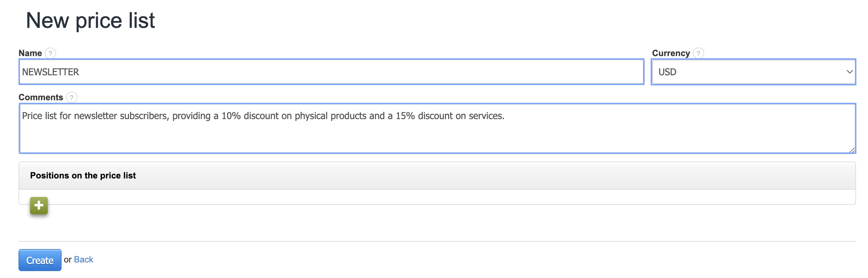Viewport: 868px width, 278px height.
Task: Click the help icon next to Name
Action: click(x=50, y=54)
